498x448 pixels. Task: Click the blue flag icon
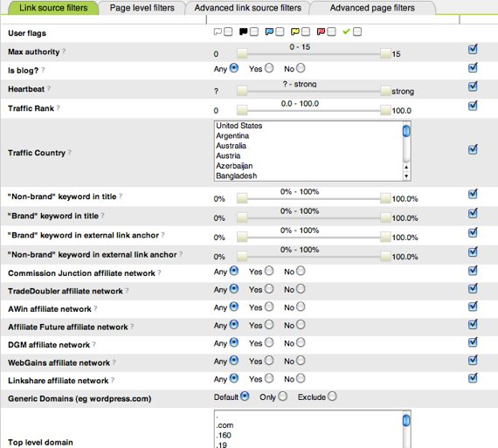pyautogui.click(x=269, y=31)
